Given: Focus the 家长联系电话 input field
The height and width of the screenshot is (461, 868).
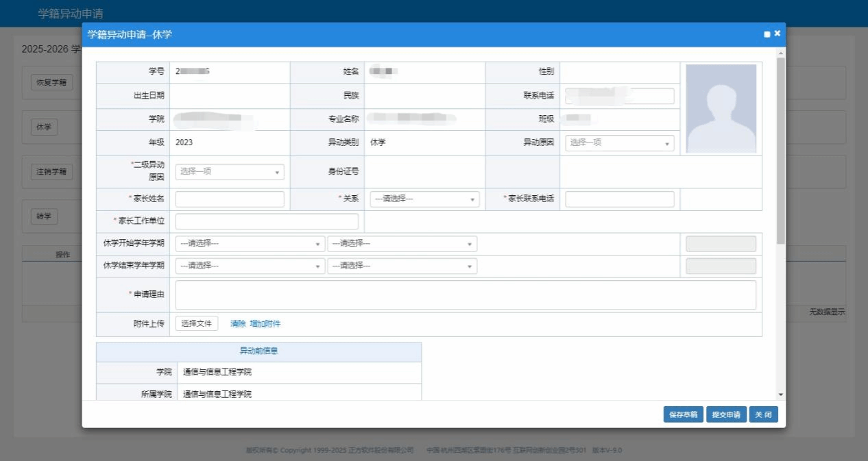Looking at the screenshot, I should click(x=619, y=199).
